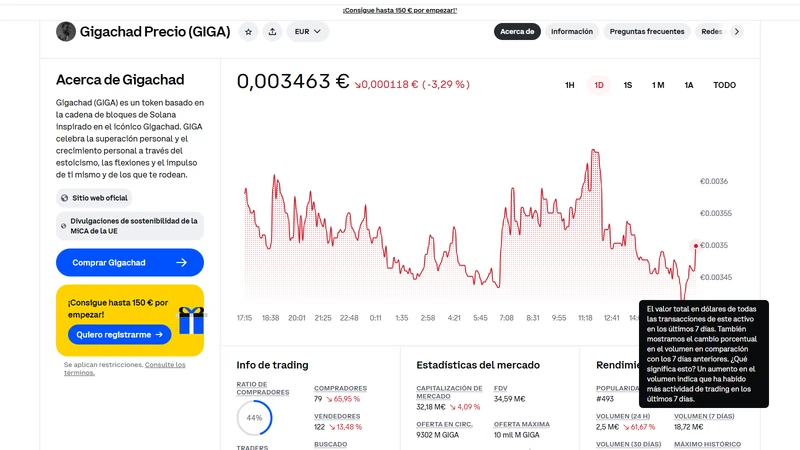800x450 pixels.
Task: Select the 1H time range
Action: (570, 85)
